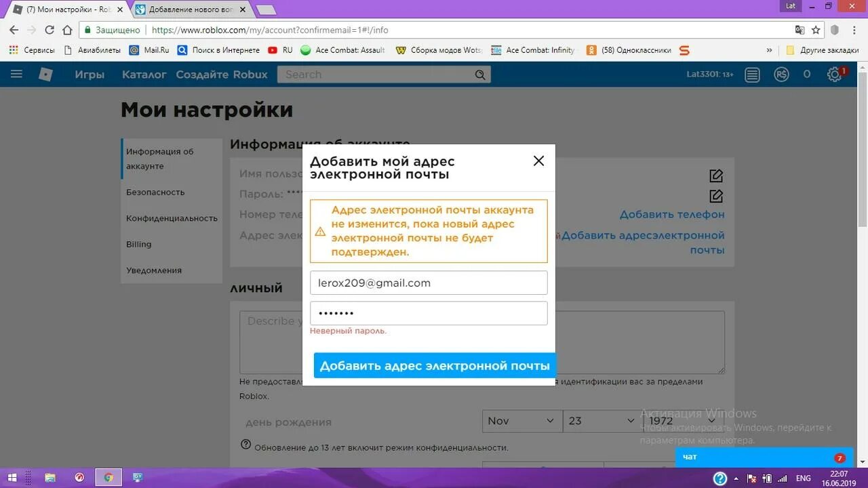The width and height of the screenshot is (868, 488).
Task: Click the ENG language indicator
Action: pyautogui.click(x=803, y=478)
